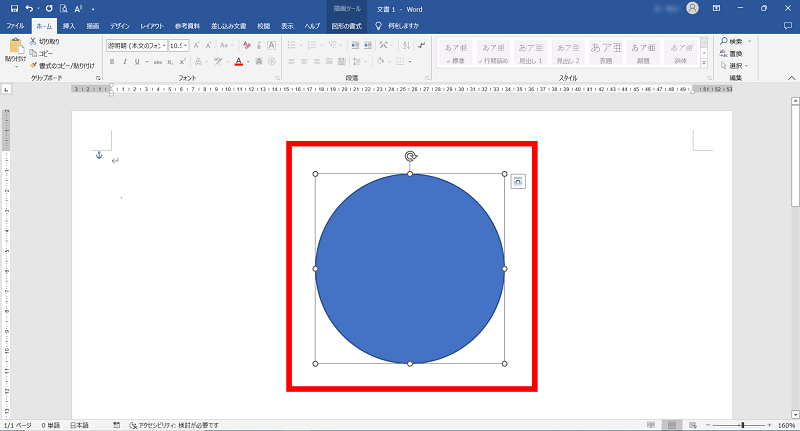This screenshot has height=431, width=800.
Task: Undo the last action
Action: tap(29, 9)
